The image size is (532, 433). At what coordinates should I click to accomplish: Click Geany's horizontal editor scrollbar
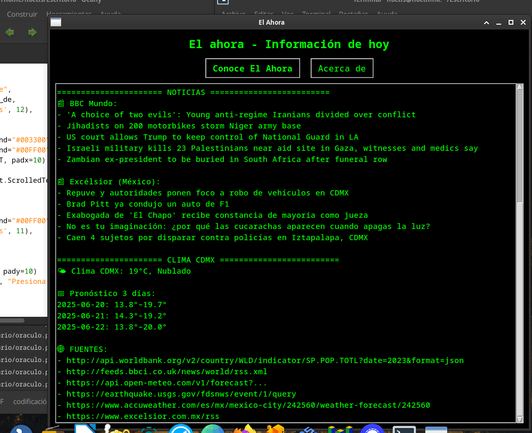(x=24, y=320)
